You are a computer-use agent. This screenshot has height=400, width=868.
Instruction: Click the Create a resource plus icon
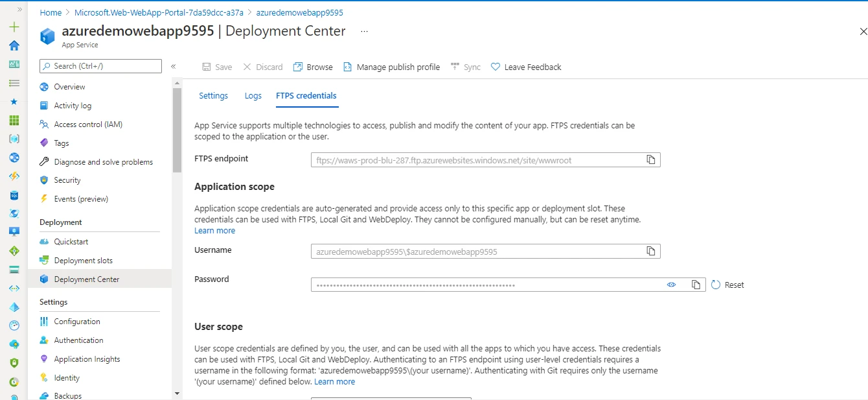click(x=14, y=27)
